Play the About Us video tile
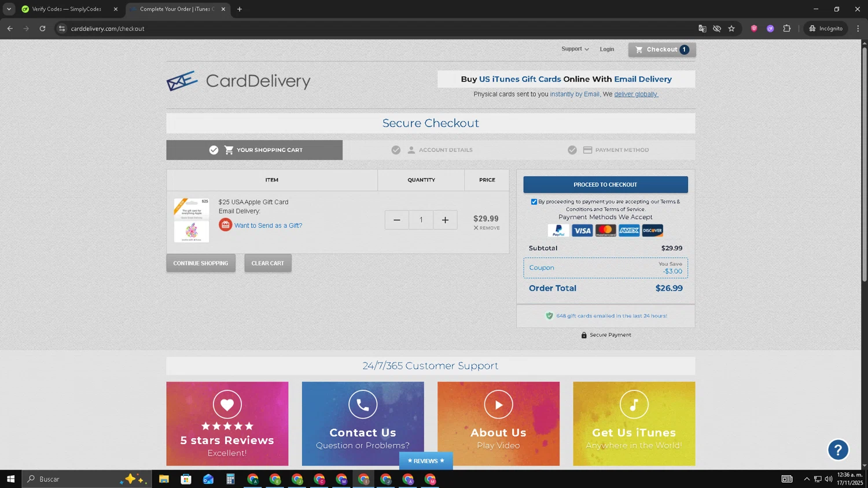The width and height of the screenshot is (868, 488). coord(498,424)
